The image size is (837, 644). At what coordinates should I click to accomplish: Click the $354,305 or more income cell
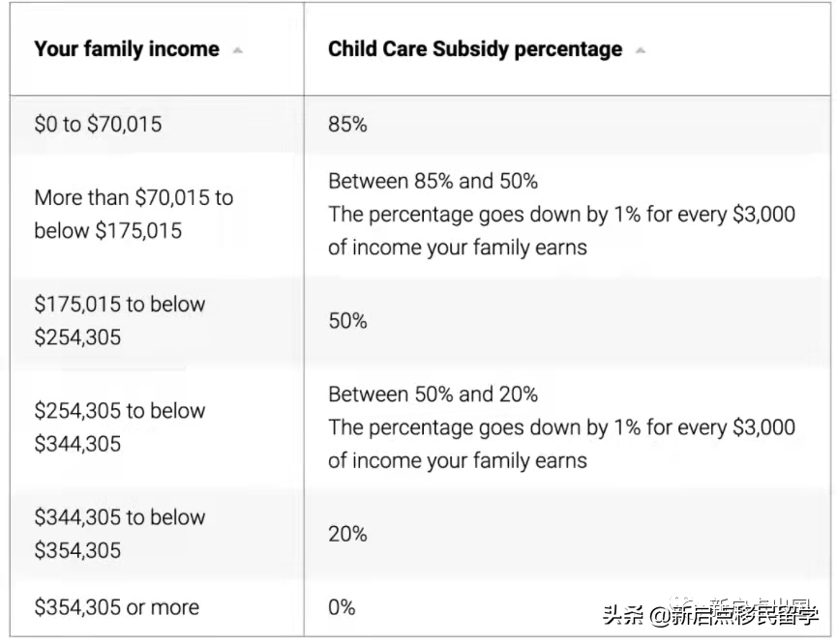pos(116,607)
